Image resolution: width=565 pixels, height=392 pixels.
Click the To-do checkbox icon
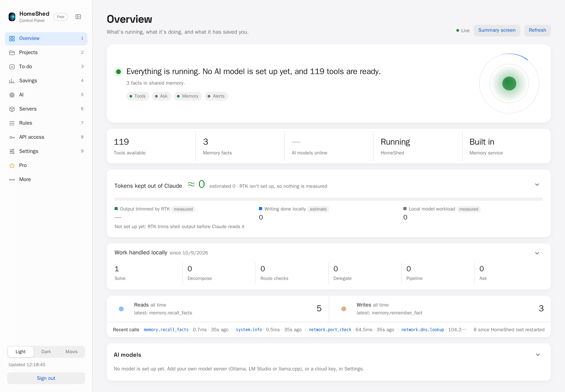[12, 67]
